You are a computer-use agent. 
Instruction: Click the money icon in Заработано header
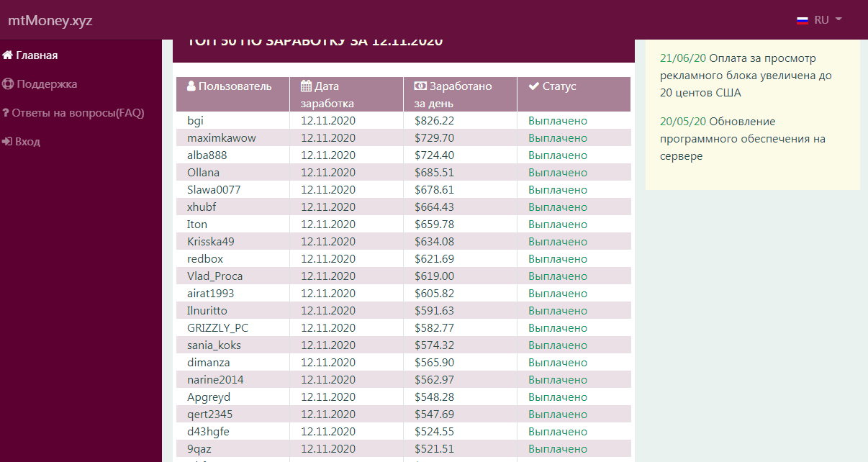click(x=420, y=86)
